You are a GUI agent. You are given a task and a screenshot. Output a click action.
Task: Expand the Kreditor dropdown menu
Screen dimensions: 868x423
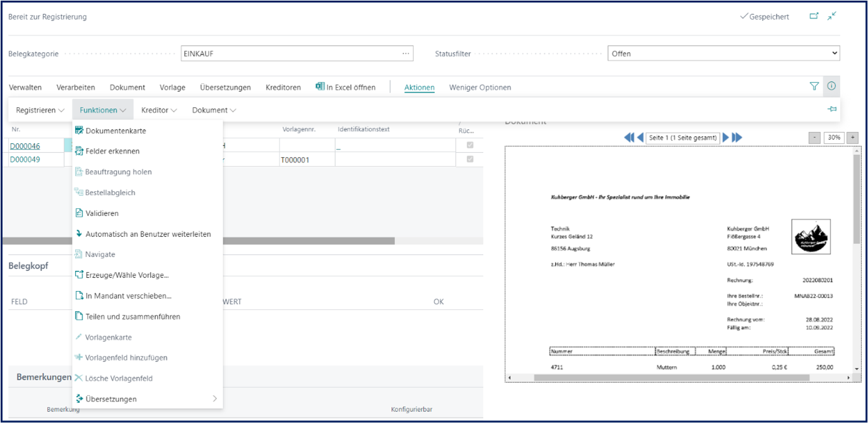pyautogui.click(x=159, y=110)
